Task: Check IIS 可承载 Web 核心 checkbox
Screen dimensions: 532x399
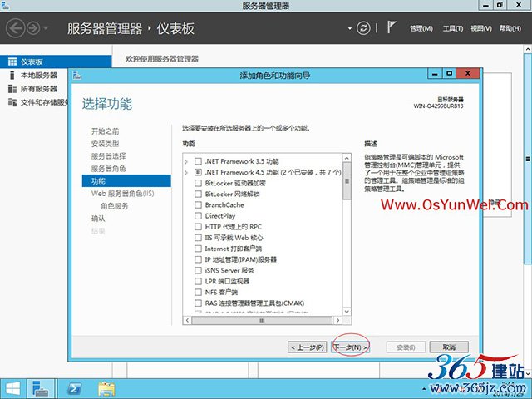Action: (x=198, y=238)
